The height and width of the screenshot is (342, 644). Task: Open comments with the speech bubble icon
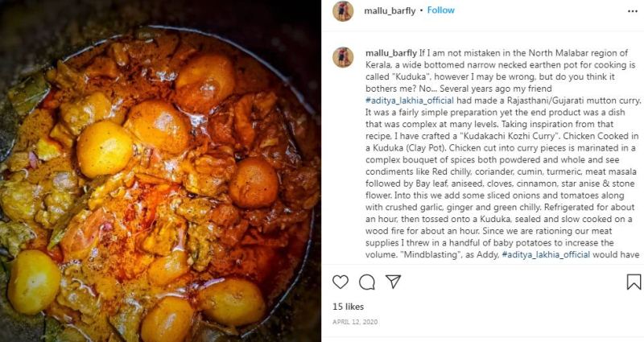pos(367,282)
